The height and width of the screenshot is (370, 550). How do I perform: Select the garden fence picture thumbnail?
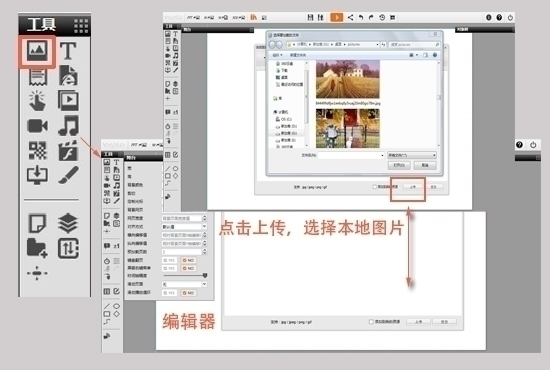348,128
